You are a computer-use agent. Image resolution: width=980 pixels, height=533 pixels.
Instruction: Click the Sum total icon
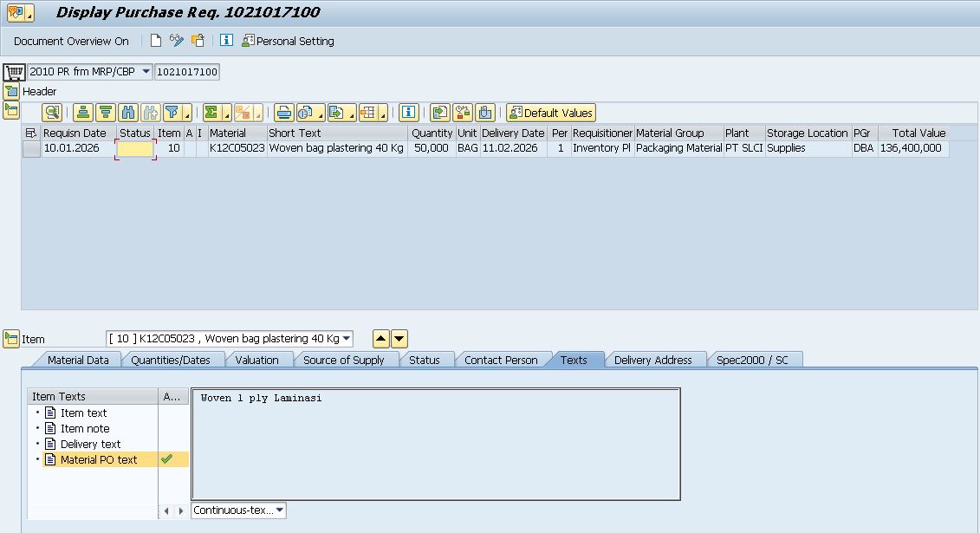tap(211, 113)
